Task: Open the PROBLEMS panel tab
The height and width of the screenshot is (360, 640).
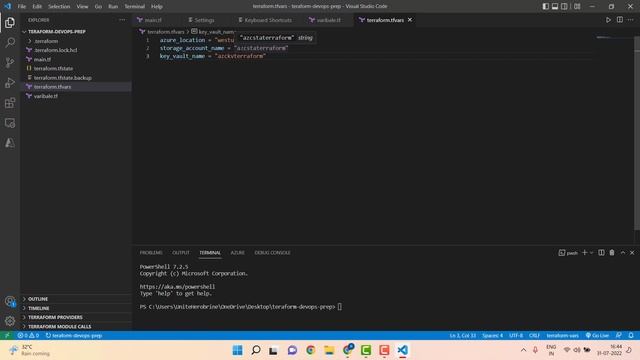Action: (151, 253)
